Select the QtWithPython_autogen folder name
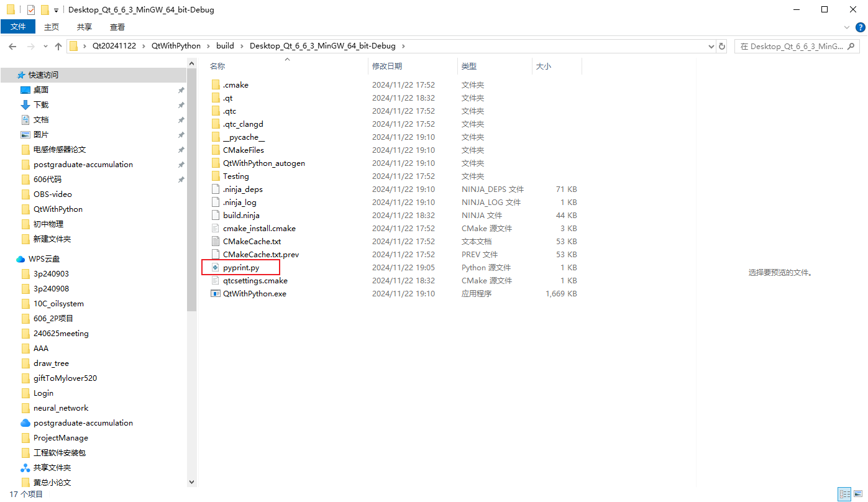Viewport: 868px width, 502px height. [264, 163]
